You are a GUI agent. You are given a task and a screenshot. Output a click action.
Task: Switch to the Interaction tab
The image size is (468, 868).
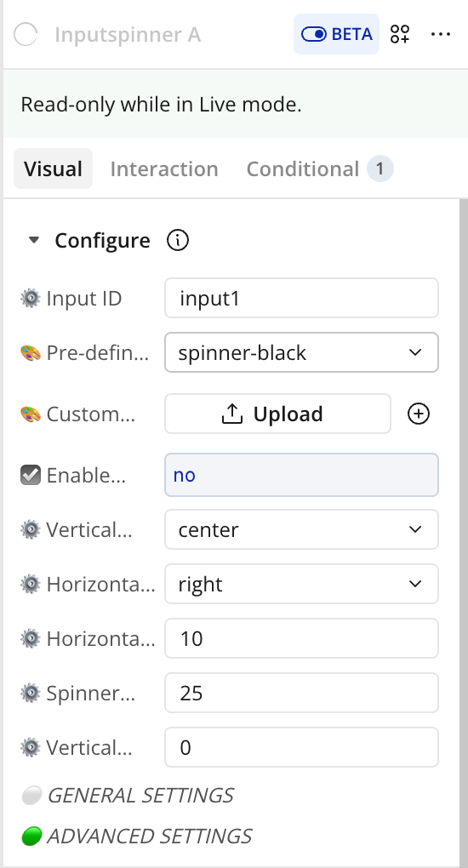pyautogui.click(x=164, y=168)
